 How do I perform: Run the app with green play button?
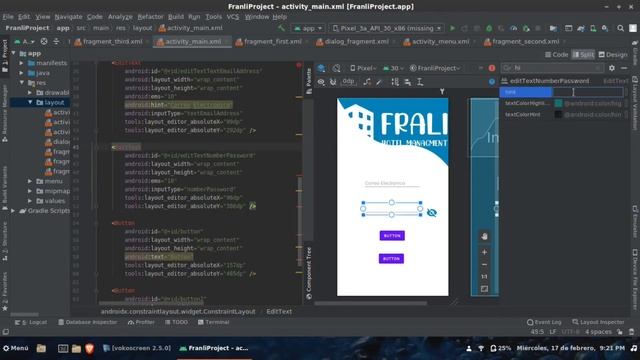452,28
